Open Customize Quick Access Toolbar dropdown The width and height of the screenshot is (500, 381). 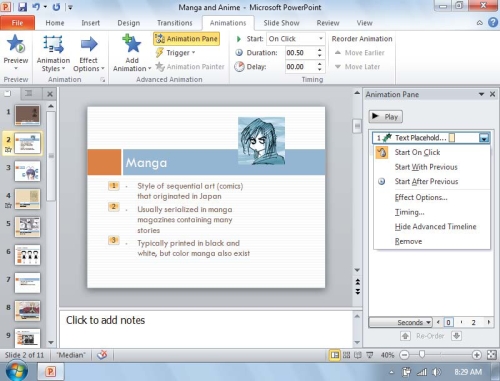click(x=70, y=7)
